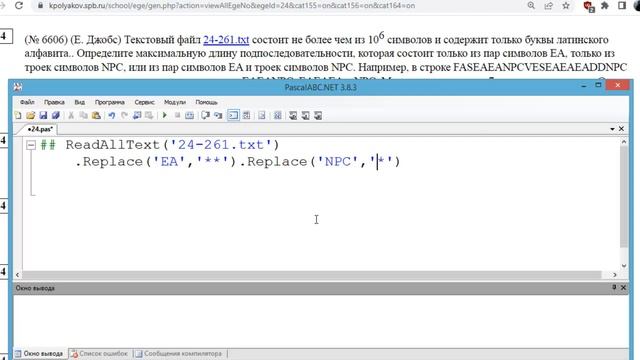This screenshot has width=640, height=360.
Task: Switch to the Сообщения компилятора tab
Action: tap(179, 353)
